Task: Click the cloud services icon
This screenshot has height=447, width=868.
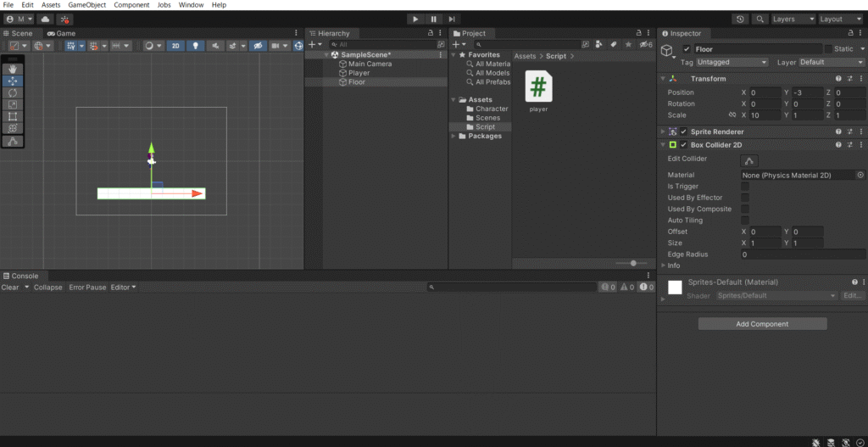Action: [x=45, y=19]
